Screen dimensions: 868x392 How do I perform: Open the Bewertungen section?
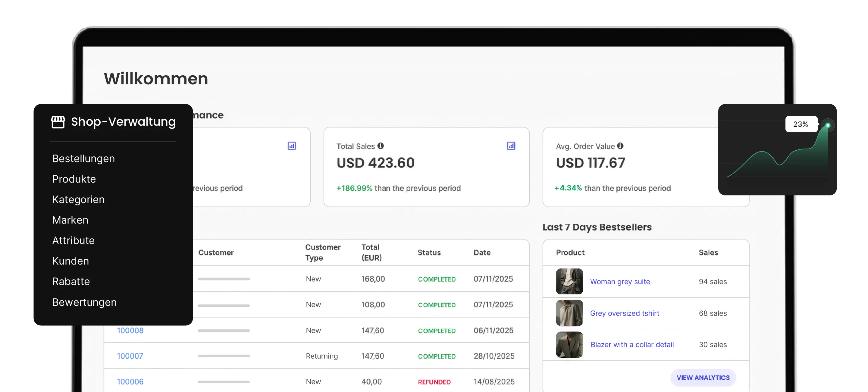tap(85, 302)
